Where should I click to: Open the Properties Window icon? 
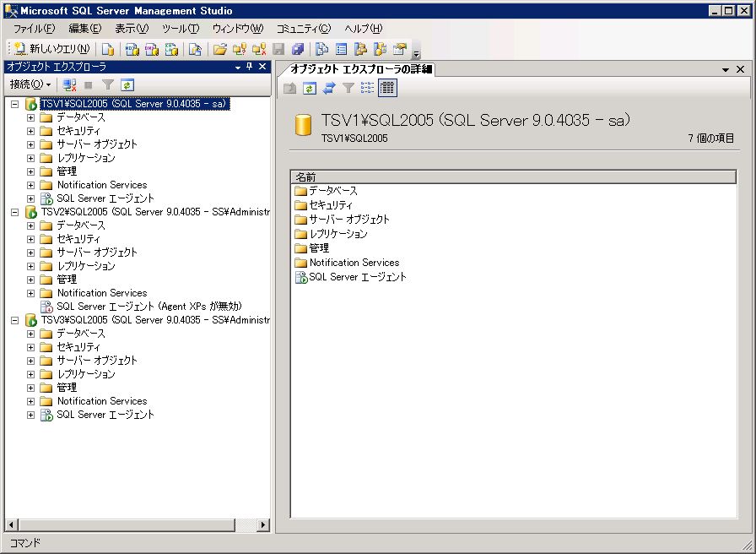[400, 49]
